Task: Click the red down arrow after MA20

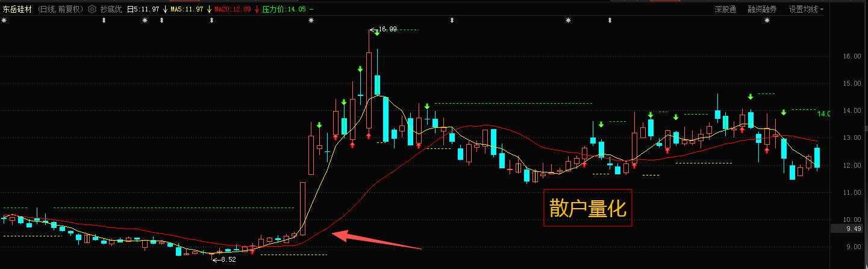Action: pos(257,9)
